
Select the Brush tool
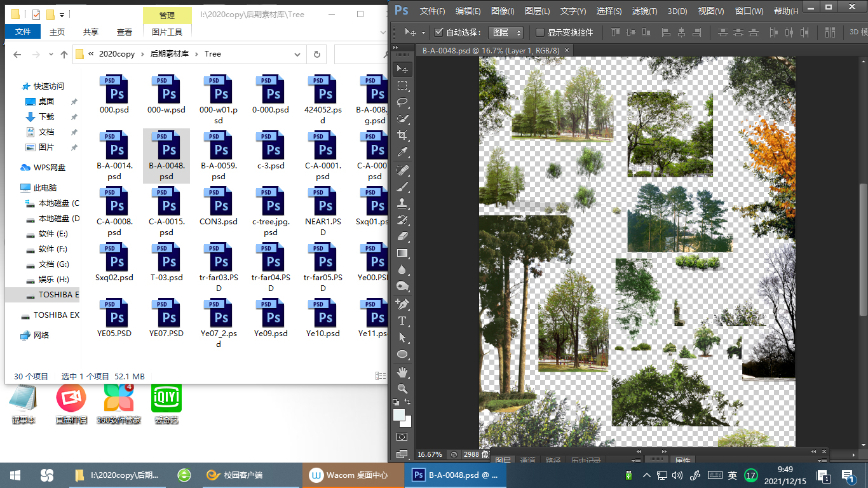(402, 187)
